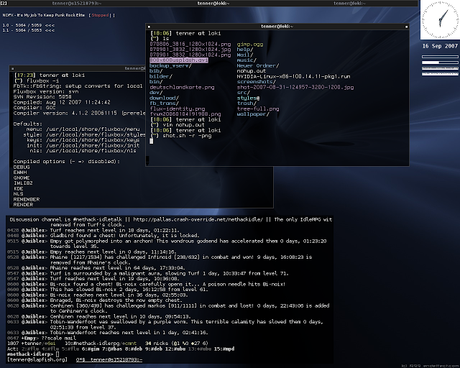The image size is (460, 368).
Task: Click the topmost slit gauge bar
Action: (440, 57)
